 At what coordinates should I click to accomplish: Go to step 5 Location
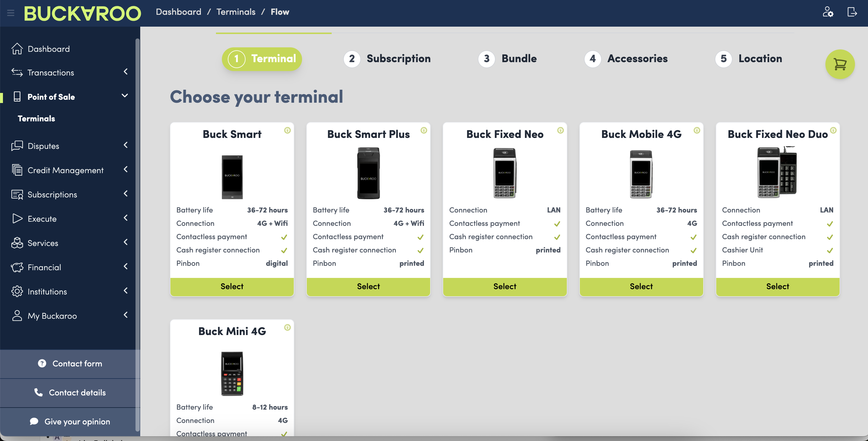(x=749, y=59)
